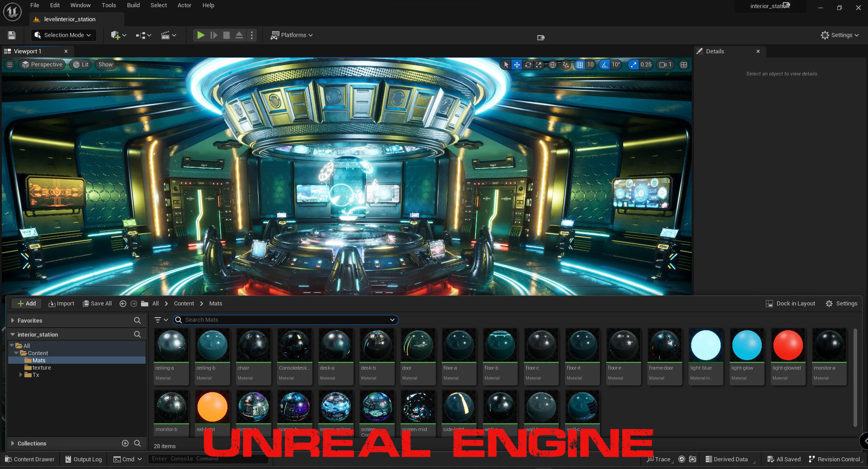Open the Platforms dropdown
868x469 pixels.
[292, 35]
